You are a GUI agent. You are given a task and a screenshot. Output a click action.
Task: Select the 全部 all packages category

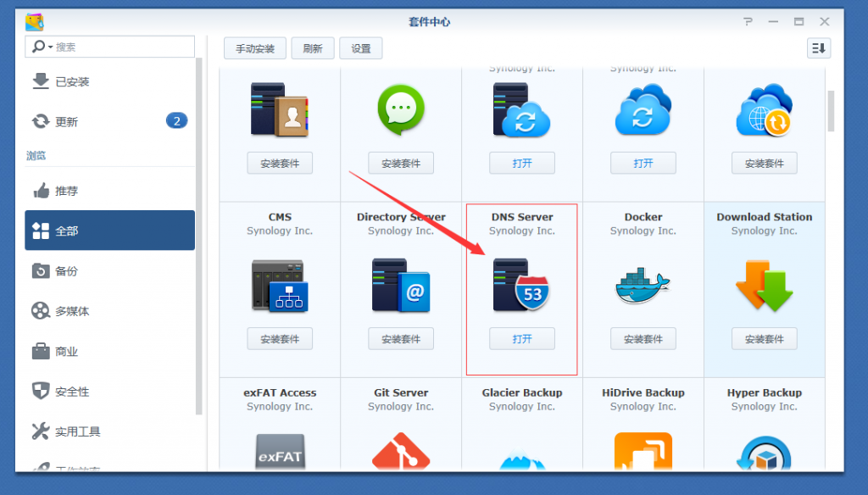pyautogui.click(x=109, y=231)
